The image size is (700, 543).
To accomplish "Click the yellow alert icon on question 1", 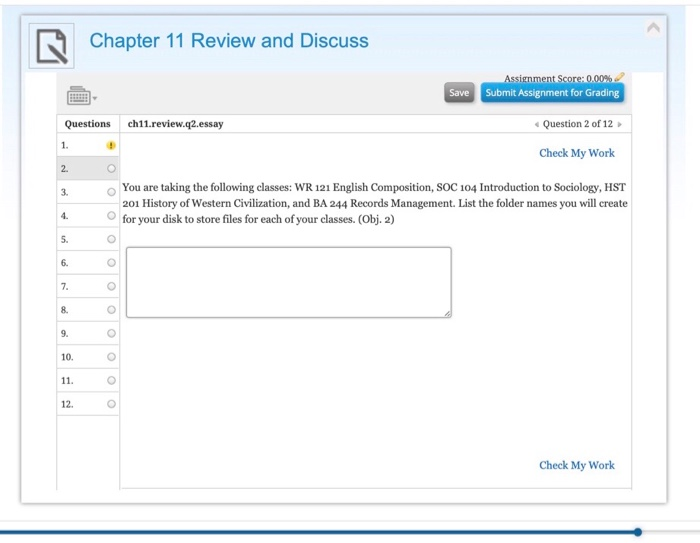I will coord(111,145).
